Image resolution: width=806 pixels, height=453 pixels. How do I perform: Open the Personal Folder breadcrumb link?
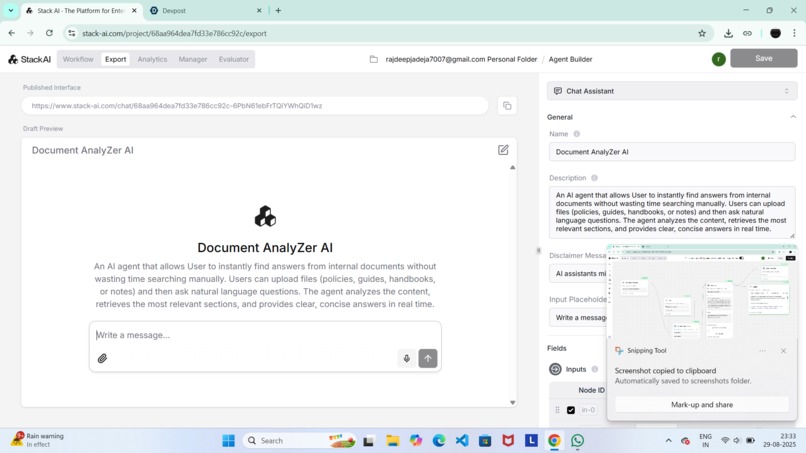[x=461, y=59]
